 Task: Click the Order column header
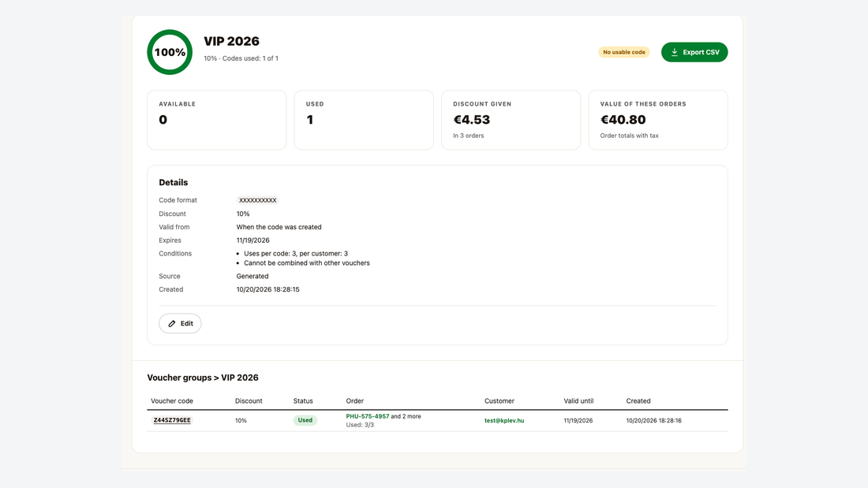pyautogui.click(x=355, y=400)
